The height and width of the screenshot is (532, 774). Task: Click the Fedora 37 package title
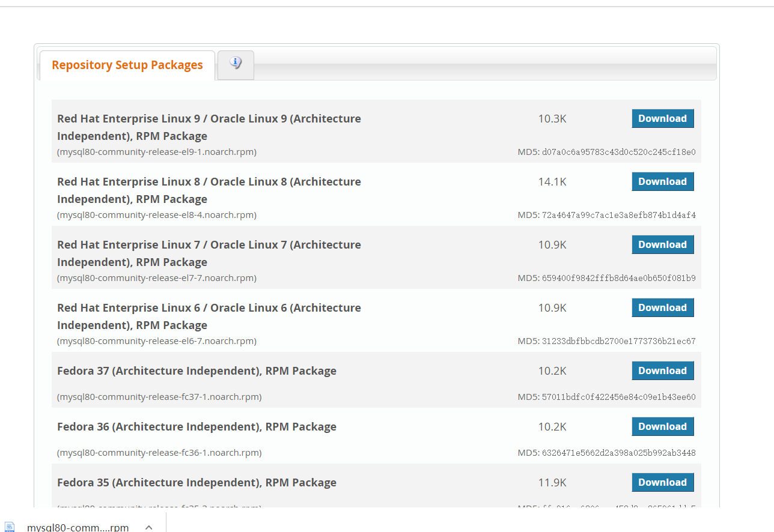(197, 371)
